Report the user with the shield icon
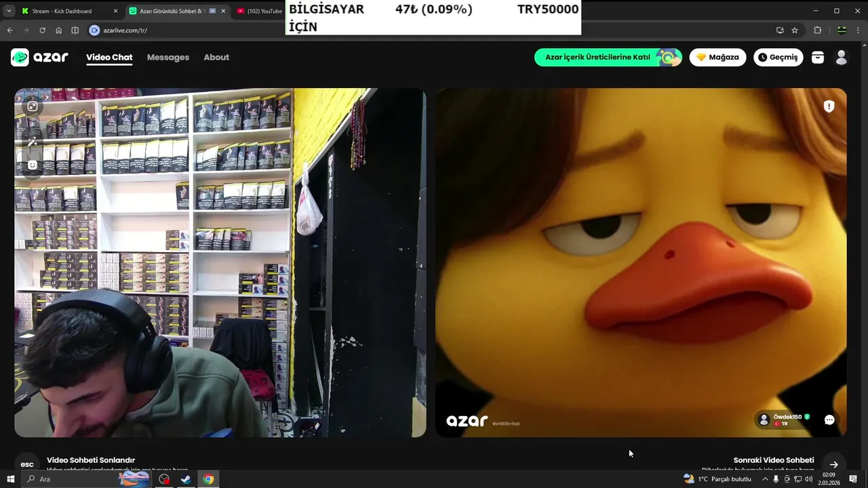The width and height of the screenshot is (868, 488). point(829,106)
